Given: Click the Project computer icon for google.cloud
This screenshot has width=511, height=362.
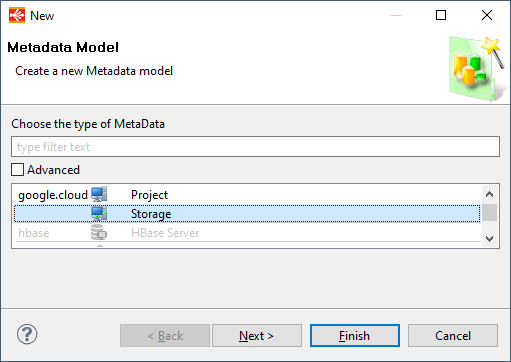Looking at the screenshot, I should point(99,194).
